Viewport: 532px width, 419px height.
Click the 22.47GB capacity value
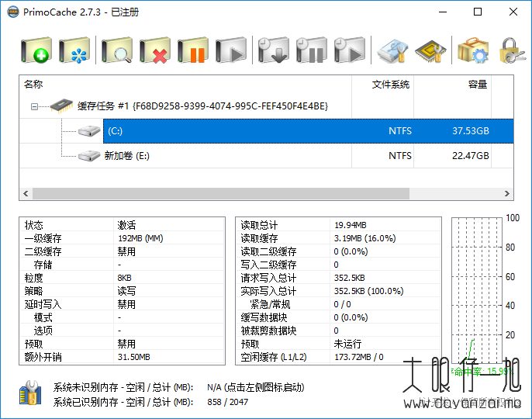coord(471,156)
